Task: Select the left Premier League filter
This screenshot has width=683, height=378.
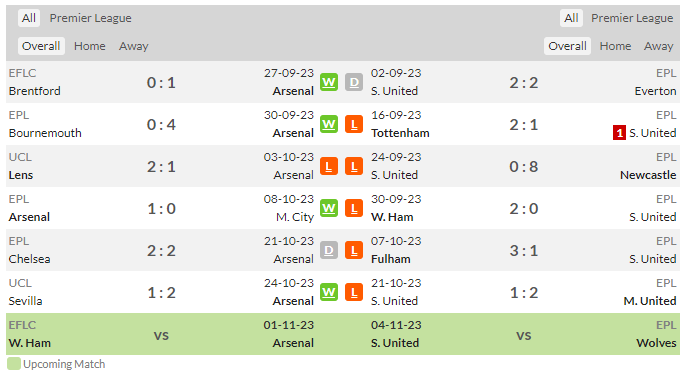Action: [x=91, y=18]
